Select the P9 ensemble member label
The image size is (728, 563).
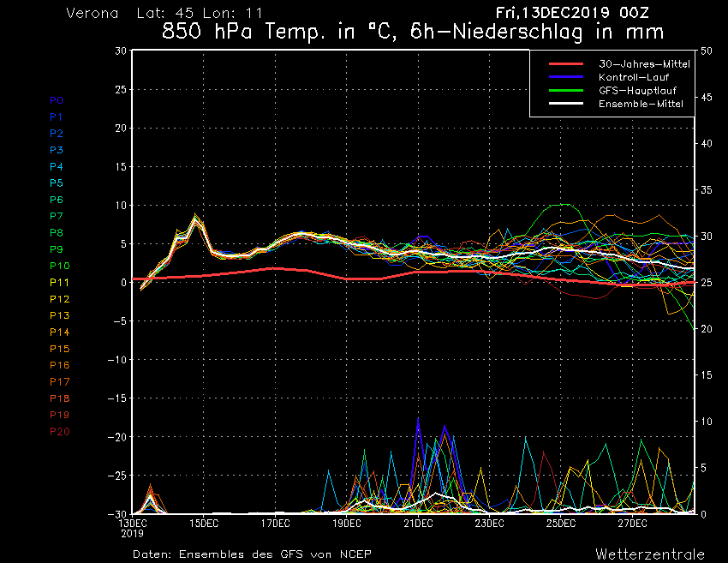(57, 249)
